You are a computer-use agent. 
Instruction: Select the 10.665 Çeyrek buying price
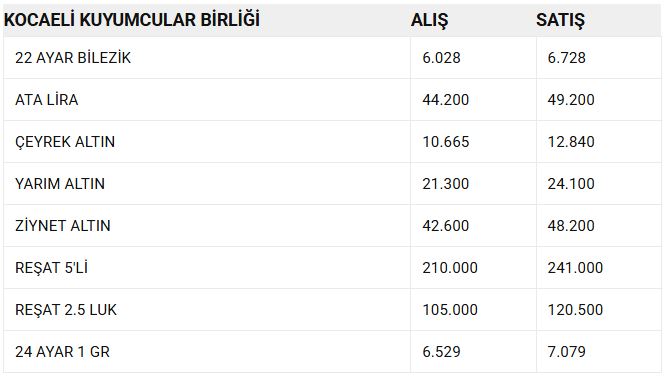[446, 142]
